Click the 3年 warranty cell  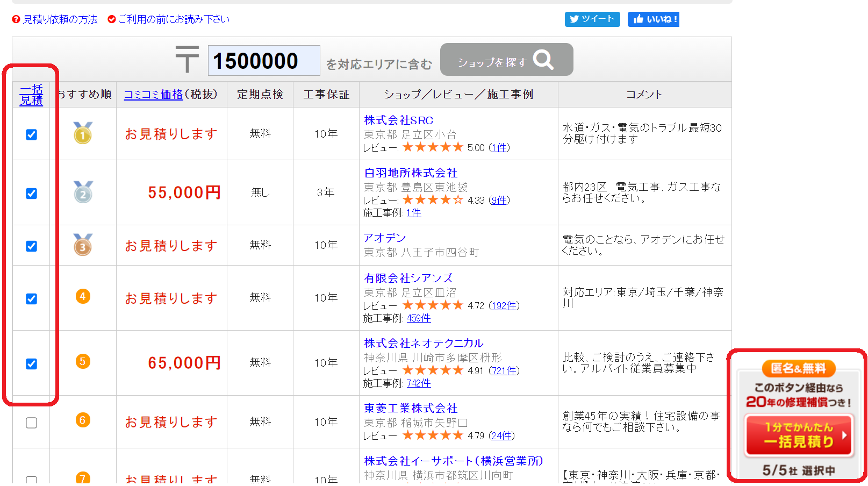pyautogui.click(x=326, y=192)
